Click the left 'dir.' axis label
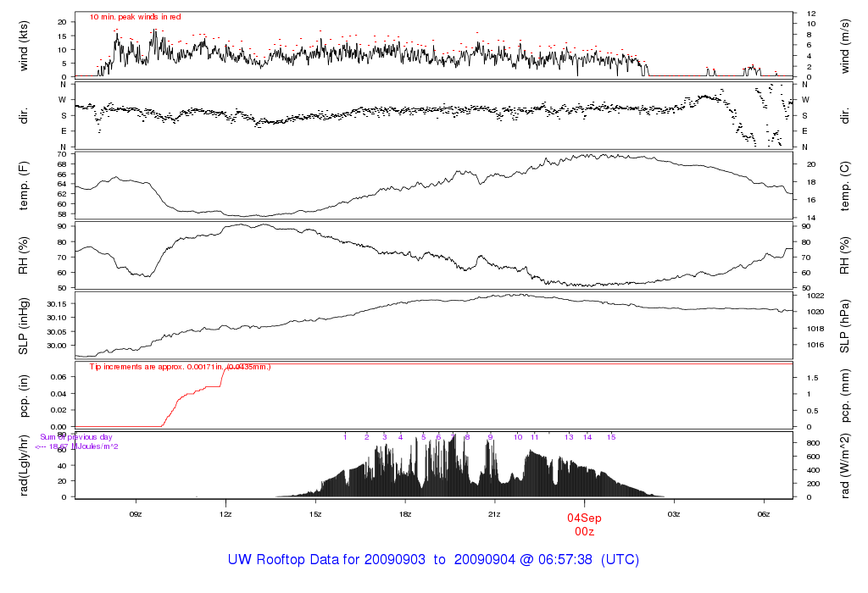The width and height of the screenshot is (868, 593). tap(23, 116)
